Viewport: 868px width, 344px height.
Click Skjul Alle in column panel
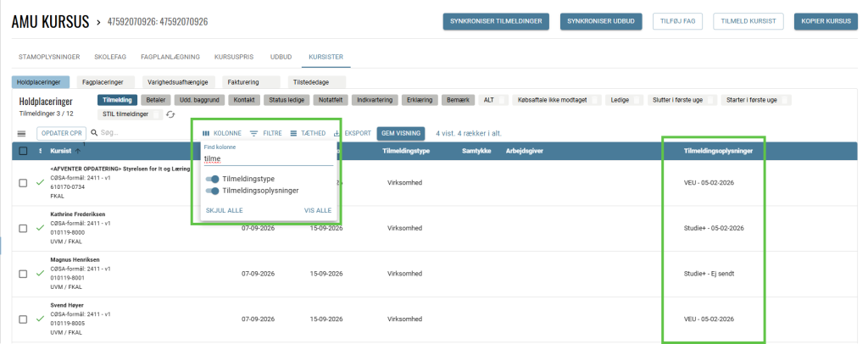point(225,210)
